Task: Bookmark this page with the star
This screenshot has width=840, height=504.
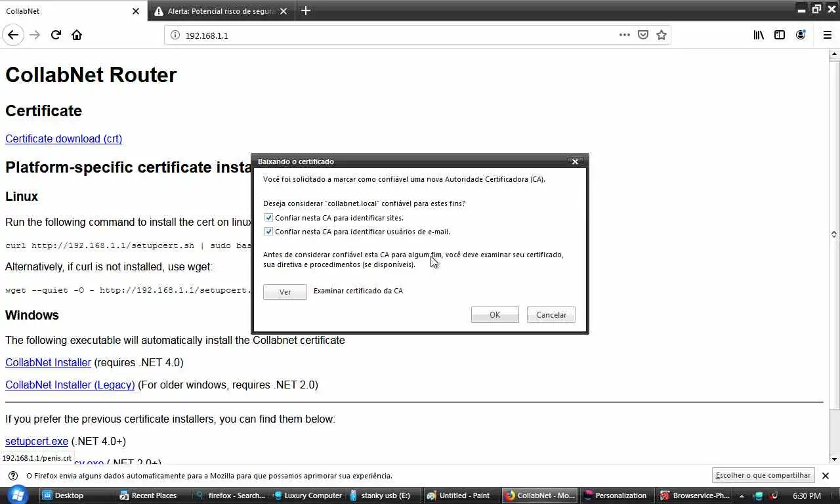Action: (x=661, y=35)
